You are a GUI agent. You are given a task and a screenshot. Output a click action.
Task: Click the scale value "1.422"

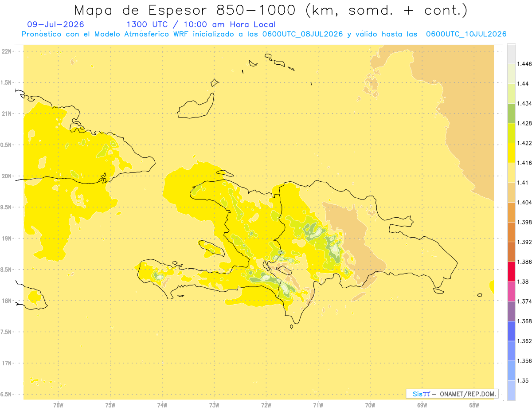point(524,143)
